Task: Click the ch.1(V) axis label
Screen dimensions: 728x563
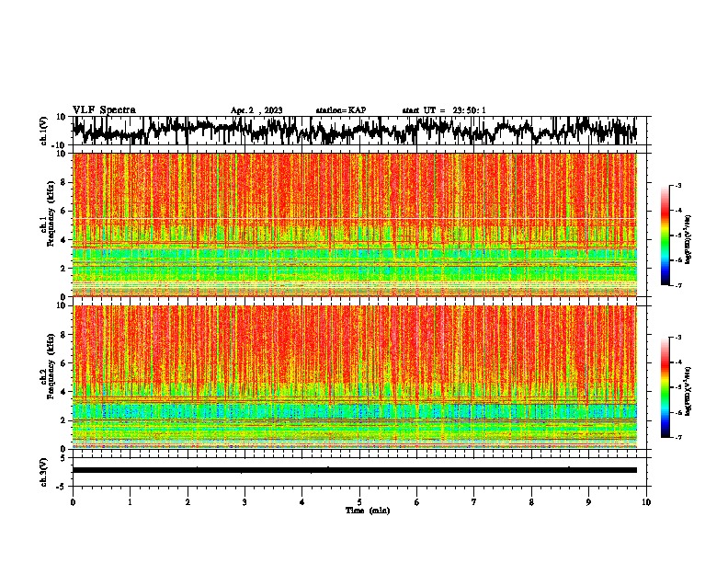Action: 44,131
